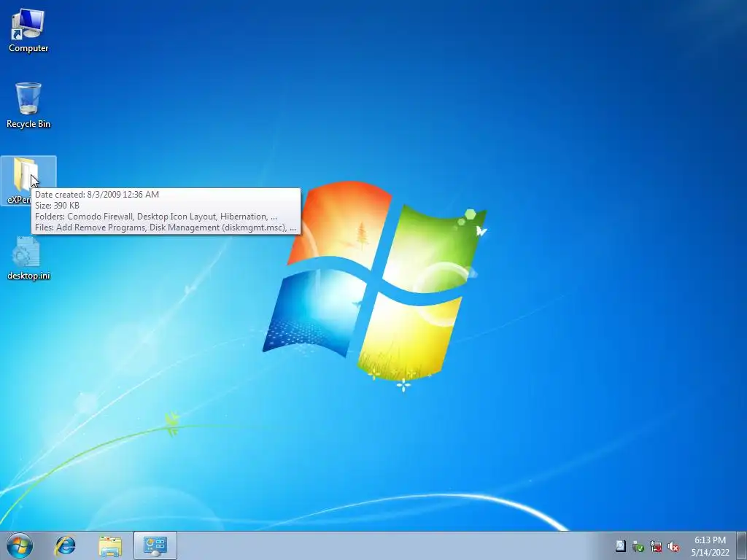Open the network status tray icon
Screen dimensions: 747x560
point(656,546)
